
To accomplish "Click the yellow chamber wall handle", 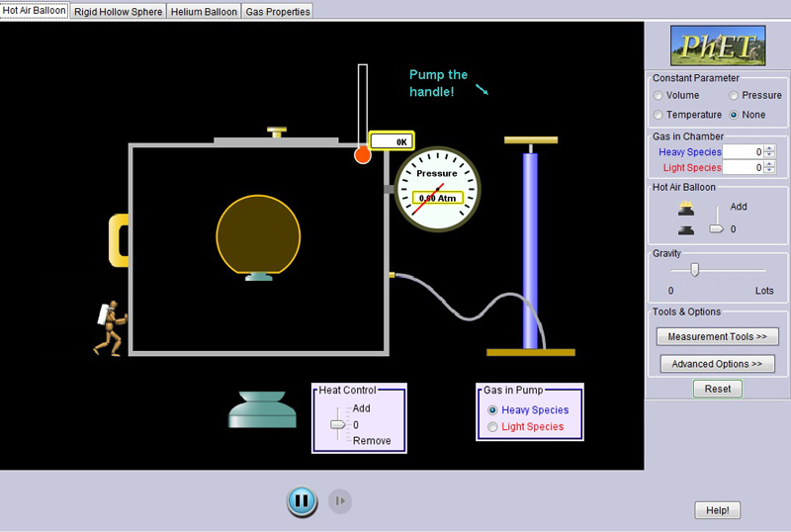I will click(119, 240).
